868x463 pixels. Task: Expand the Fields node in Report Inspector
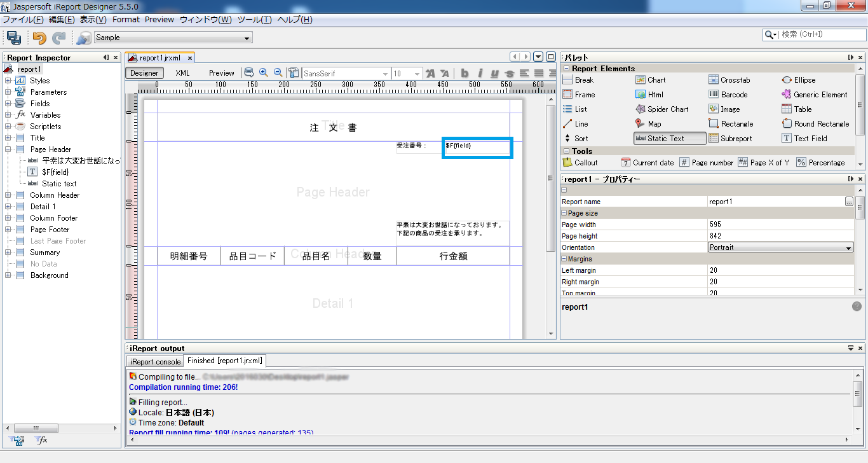tap(6, 103)
